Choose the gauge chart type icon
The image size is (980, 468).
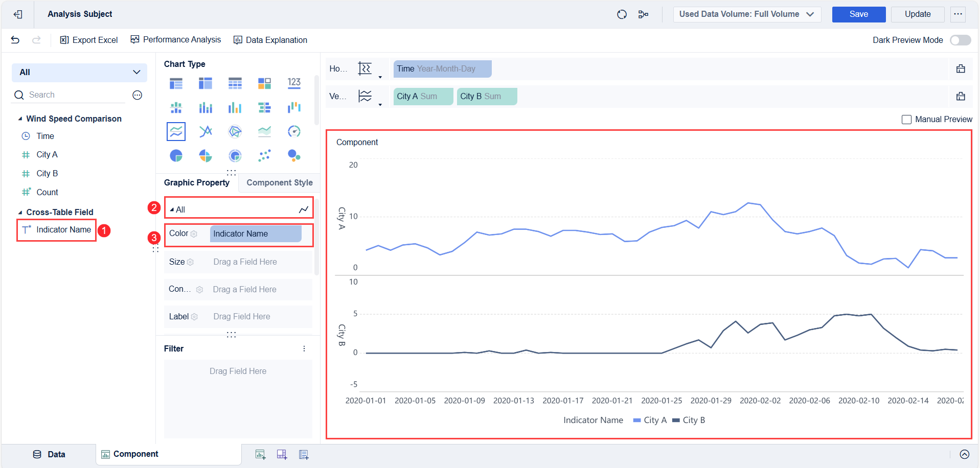(294, 131)
